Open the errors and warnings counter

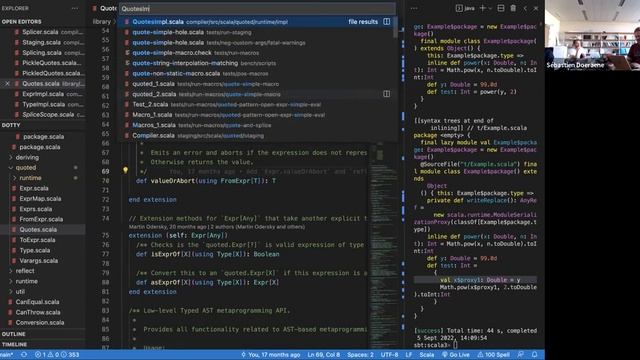pos(57,355)
